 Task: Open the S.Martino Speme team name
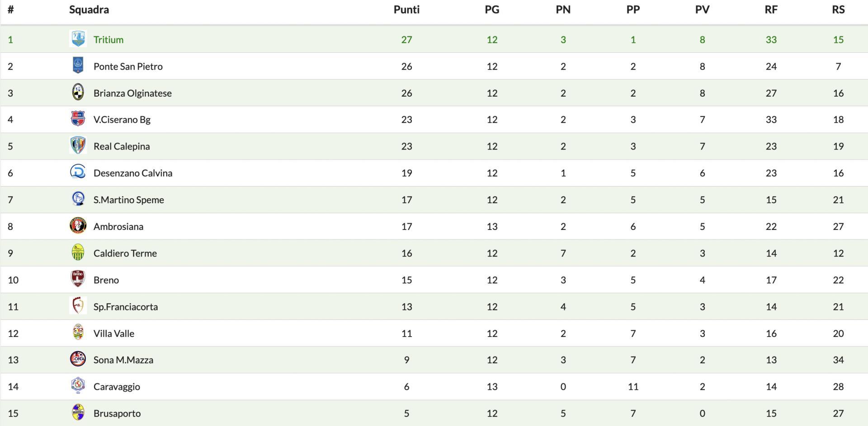point(129,200)
